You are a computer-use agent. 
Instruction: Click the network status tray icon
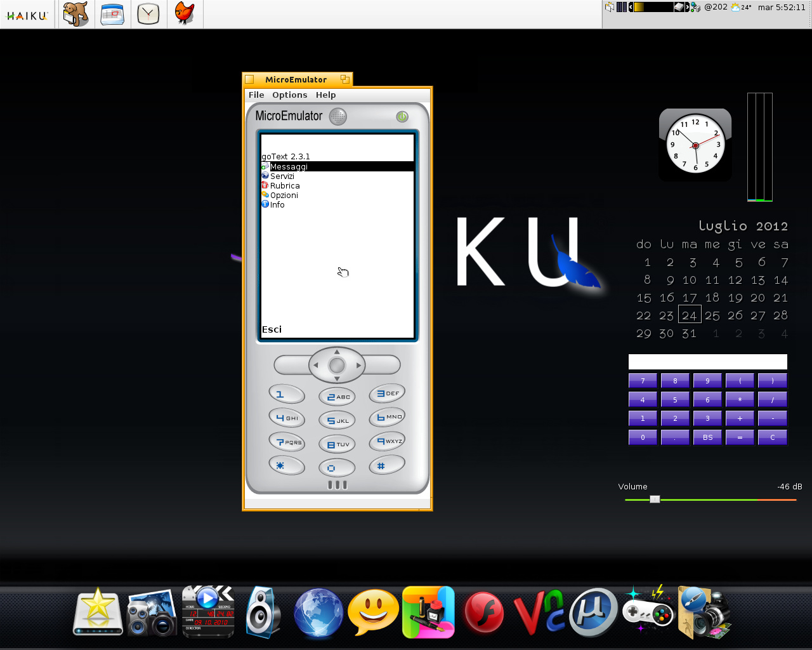[x=696, y=7]
